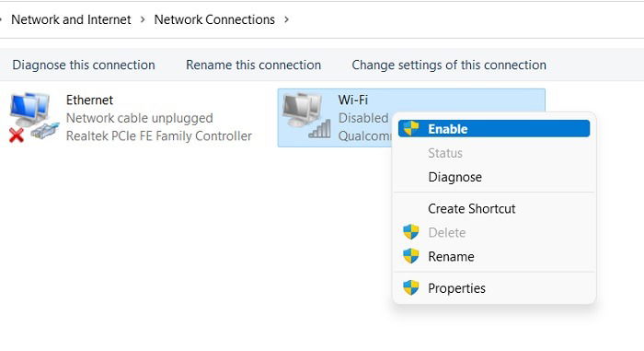Click Rename this connection toolbar command
The height and width of the screenshot is (351, 644).
[253, 64]
